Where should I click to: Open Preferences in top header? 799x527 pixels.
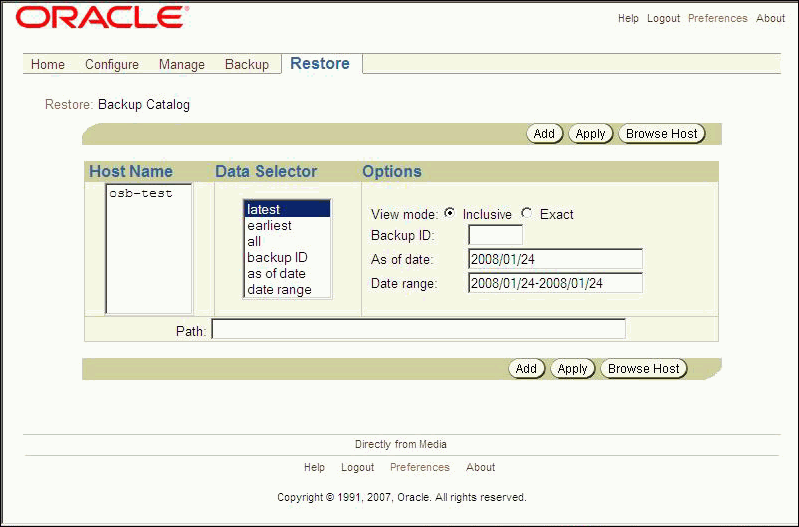(x=717, y=18)
